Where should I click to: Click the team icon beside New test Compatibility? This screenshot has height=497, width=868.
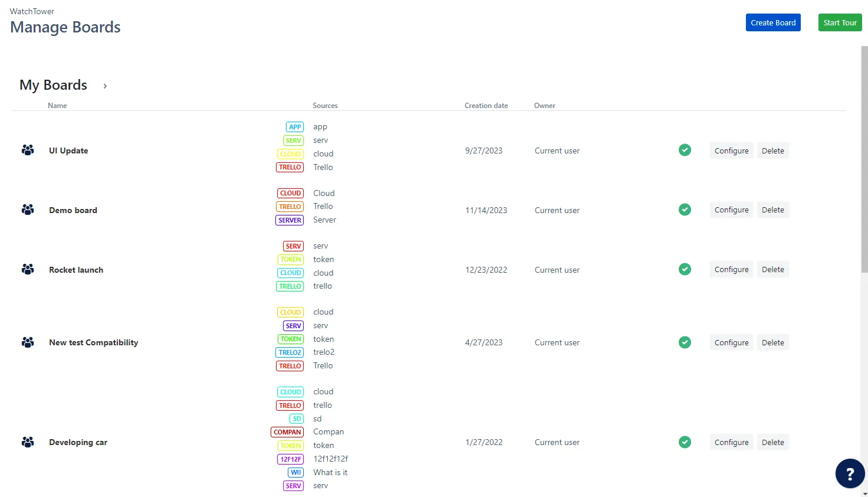coord(28,342)
